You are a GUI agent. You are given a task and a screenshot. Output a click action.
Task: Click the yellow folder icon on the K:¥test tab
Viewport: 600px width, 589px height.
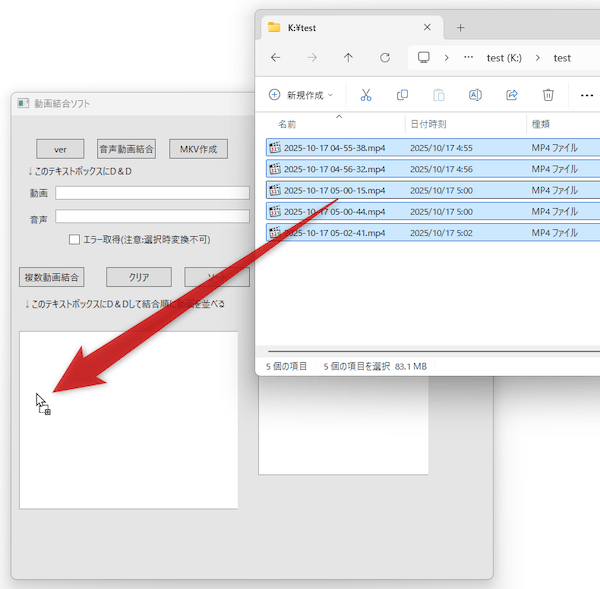[274, 27]
